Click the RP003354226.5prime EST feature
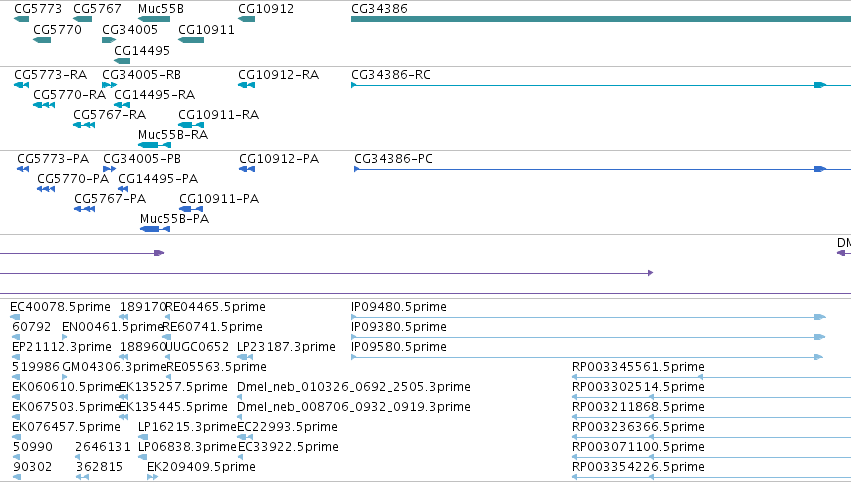The height and width of the screenshot is (482, 851). (x=712, y=477)
